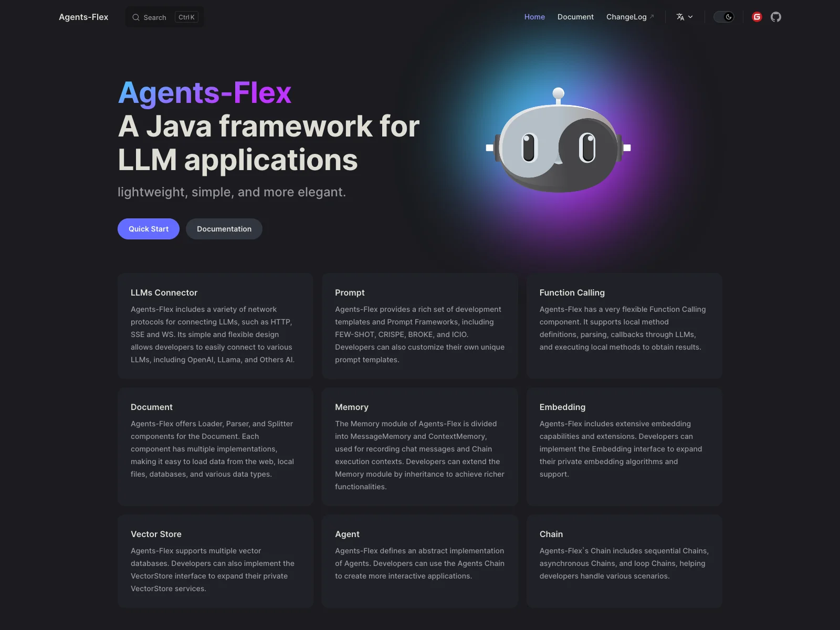The image size is (840, 630).
Task: Go to the Home nav item
Action: [x=534, y=17]
